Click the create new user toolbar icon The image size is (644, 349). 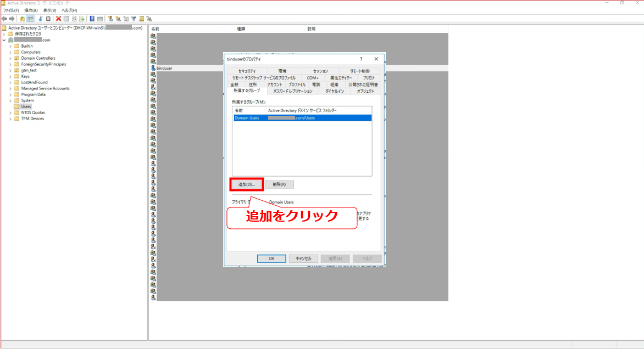point(110,19)
